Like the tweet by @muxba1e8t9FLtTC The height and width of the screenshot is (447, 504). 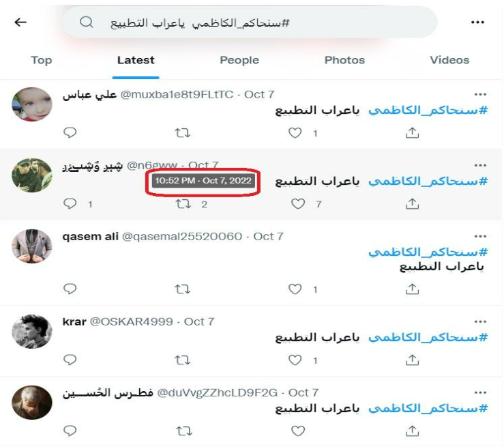pos(295,133)
